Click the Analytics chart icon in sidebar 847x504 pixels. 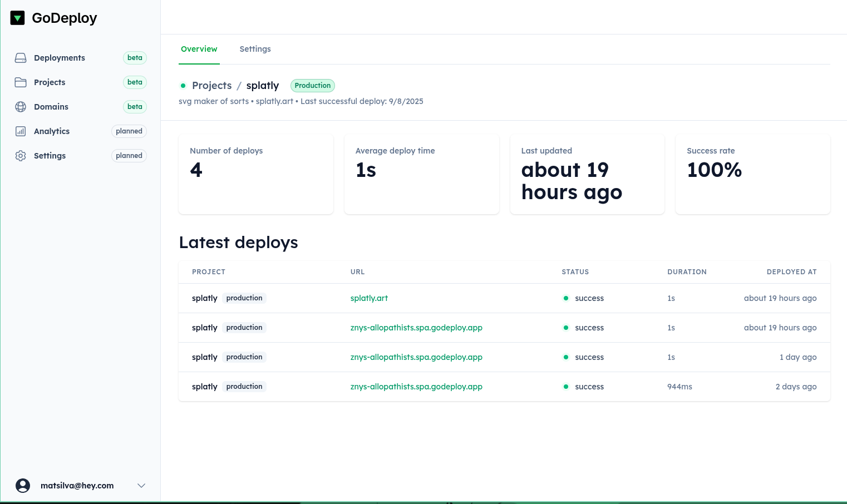(x=21, y=131)
